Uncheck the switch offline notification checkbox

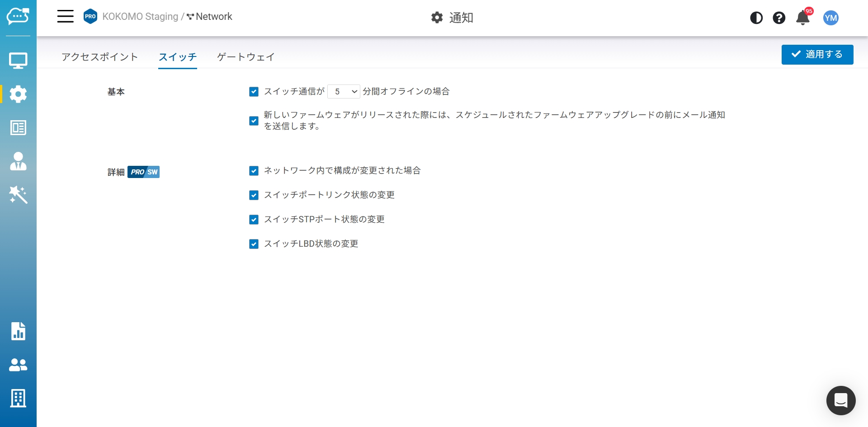pos(254,92)
